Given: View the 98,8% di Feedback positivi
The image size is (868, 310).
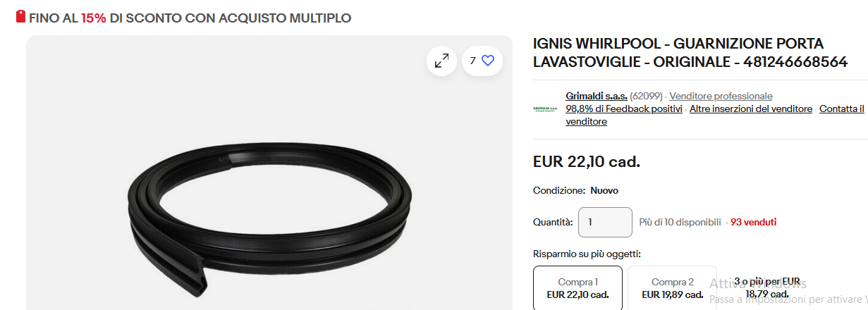Looking at the screenshot, I should coord(624,108).
